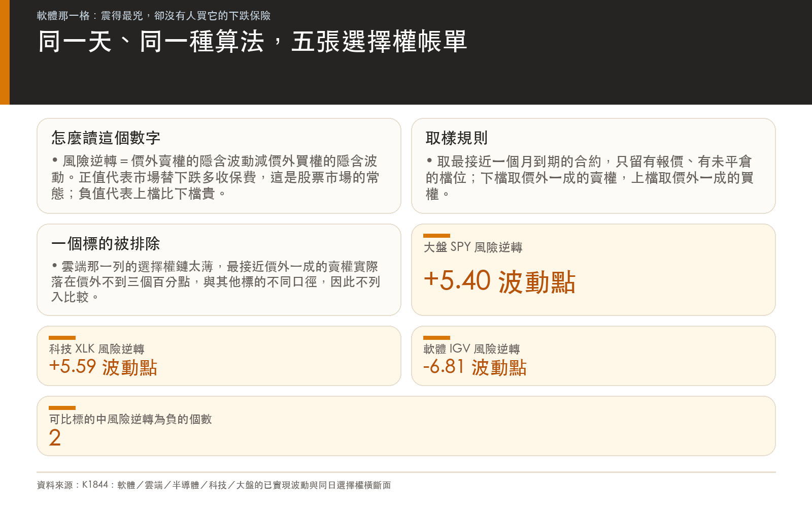Select the value +5.40 波動點

point(499,281)
